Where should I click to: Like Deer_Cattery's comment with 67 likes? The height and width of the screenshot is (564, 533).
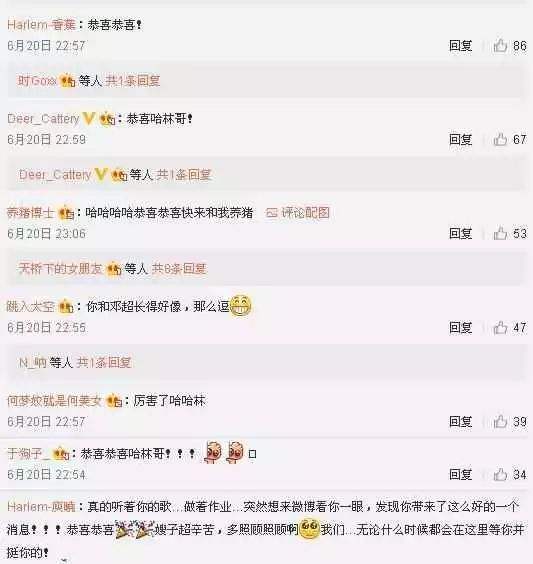[500, 139]
